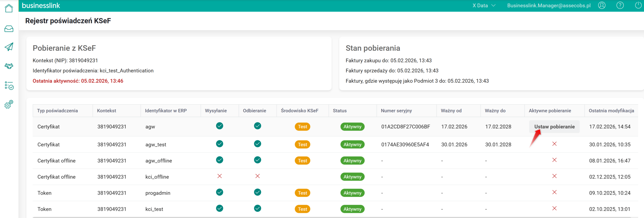Expand the X Data dropdown

pos(480,6)
